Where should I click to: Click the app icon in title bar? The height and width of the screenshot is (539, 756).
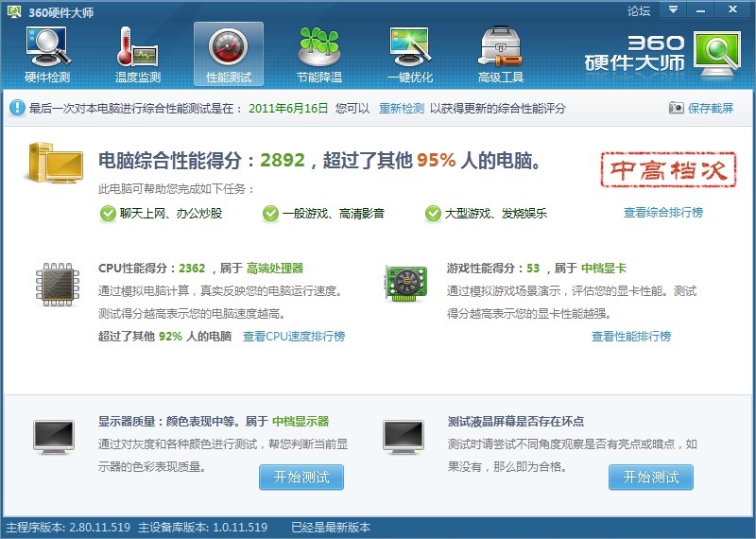pyautogui.click(x=14, y=11)
